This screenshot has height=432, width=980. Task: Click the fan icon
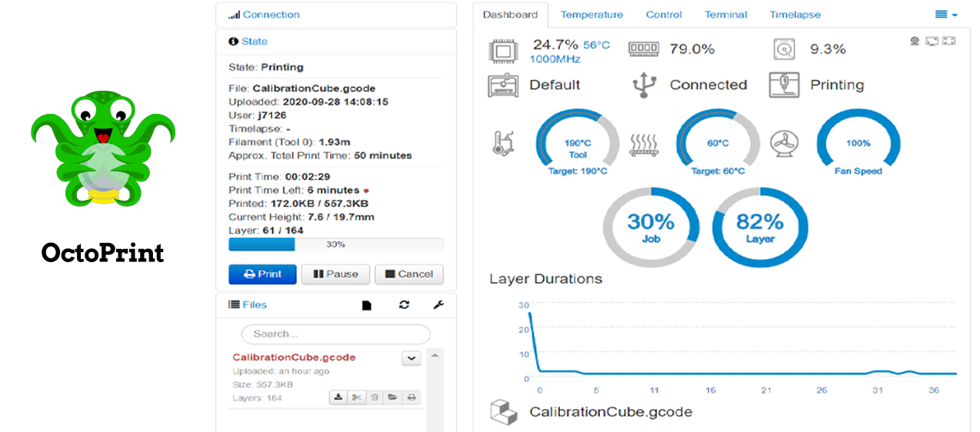tap(784, 143)
